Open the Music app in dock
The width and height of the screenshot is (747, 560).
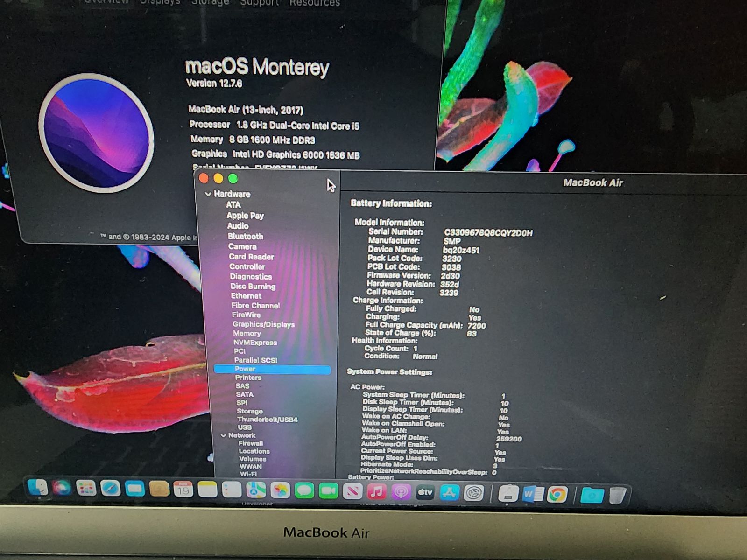click(377, 491)
